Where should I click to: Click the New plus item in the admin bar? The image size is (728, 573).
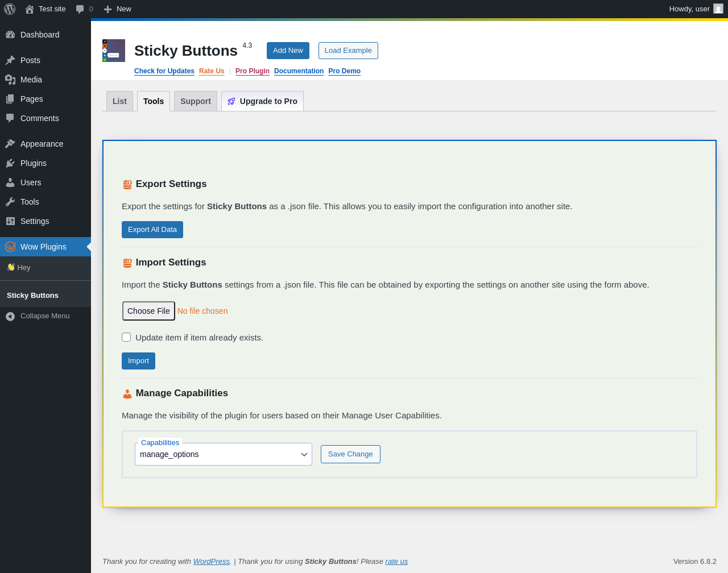point(117,9)
